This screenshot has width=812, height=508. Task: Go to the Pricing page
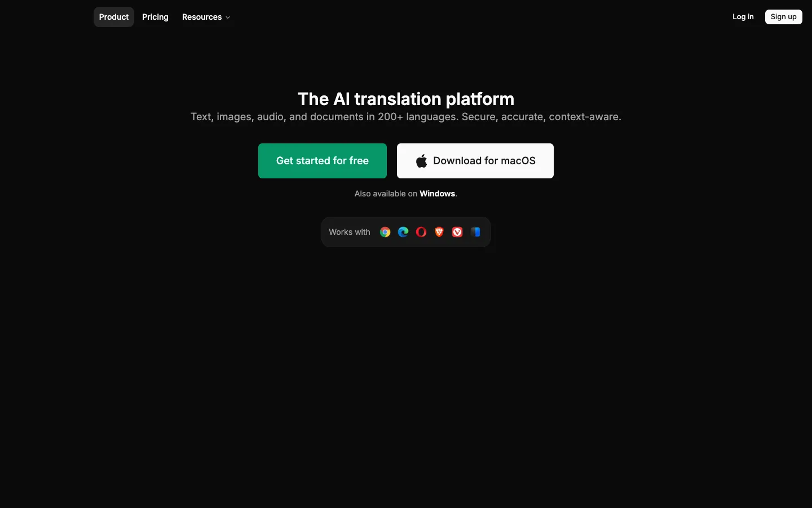point(155,17)
